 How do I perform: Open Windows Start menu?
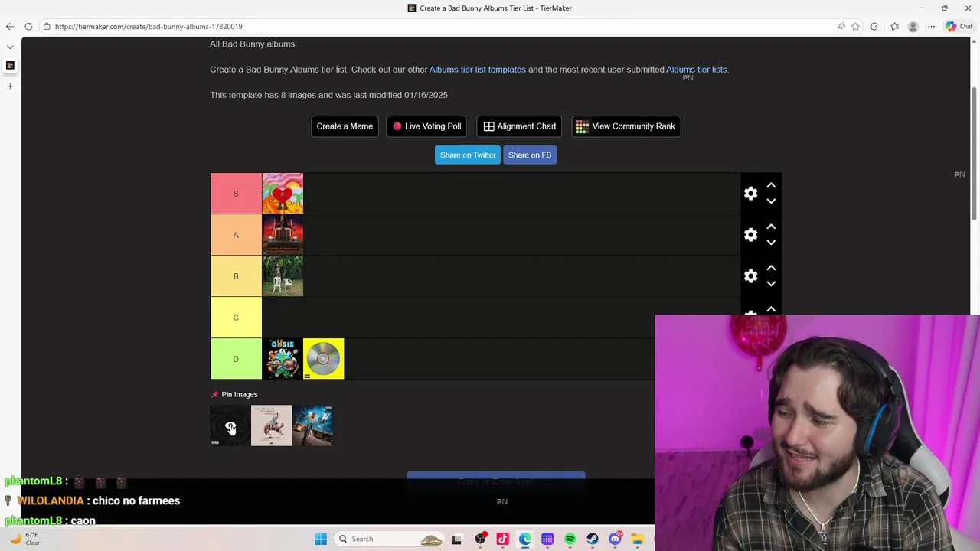[x=321, y=539]
